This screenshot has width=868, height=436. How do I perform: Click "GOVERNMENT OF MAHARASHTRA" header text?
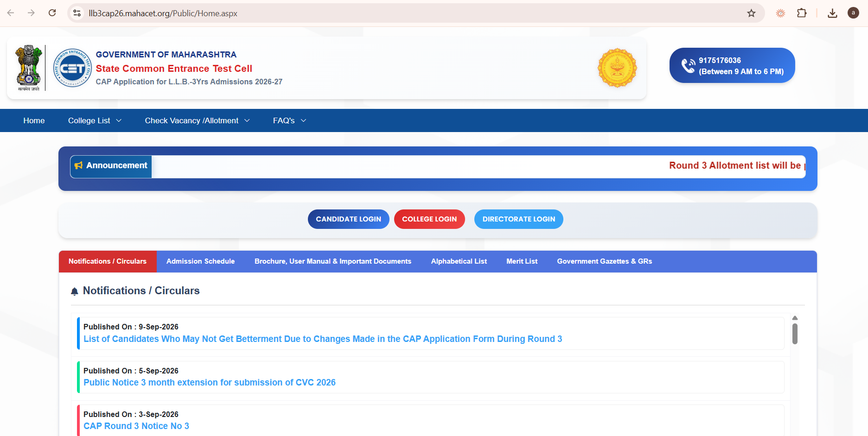point(166,55)
